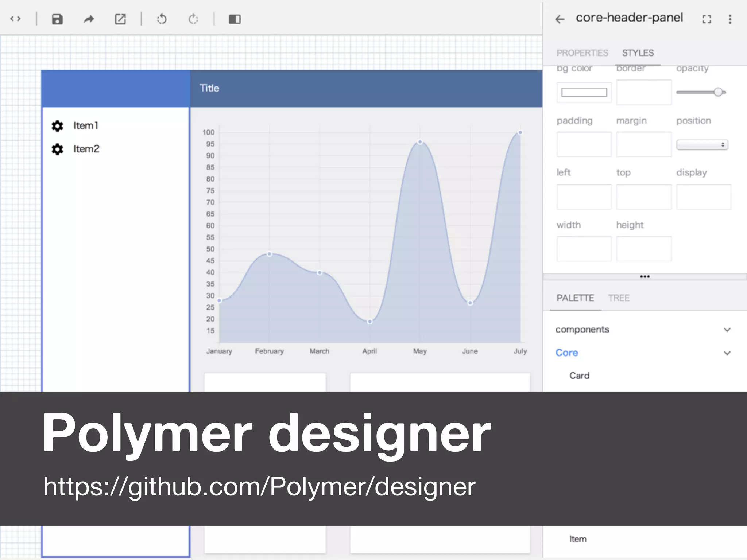Pick bg color swatch

pyautogui.click(x=584, y=93)
